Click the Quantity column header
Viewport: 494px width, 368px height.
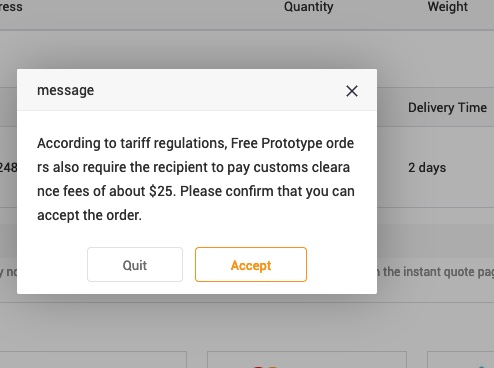point(308,7)
